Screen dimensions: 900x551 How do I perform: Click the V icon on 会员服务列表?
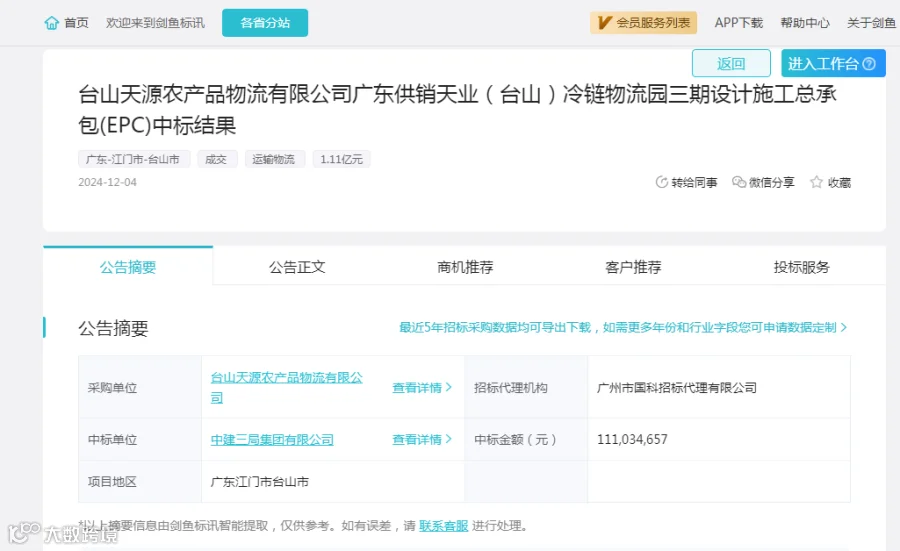tap(604, 23)
